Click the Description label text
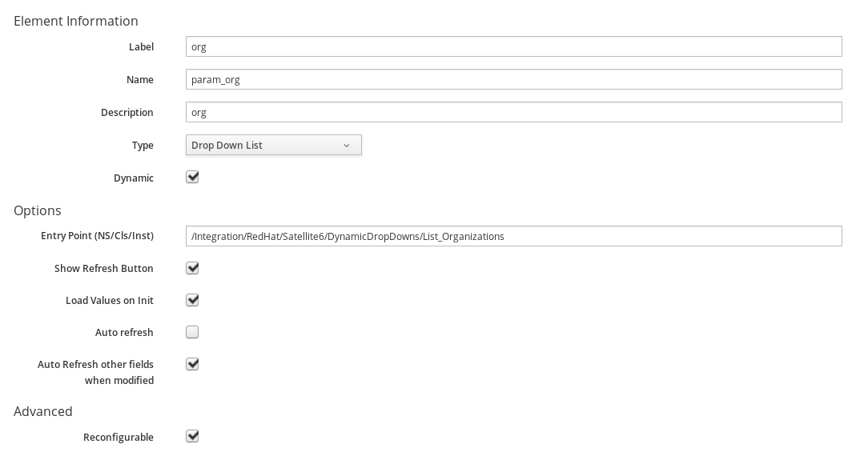Screen dimensions: 868x476 tap(127, 112)
